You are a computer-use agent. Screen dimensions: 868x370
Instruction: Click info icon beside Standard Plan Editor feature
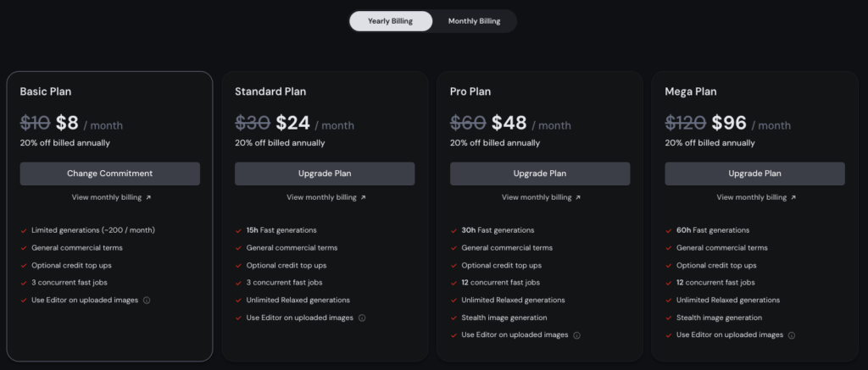coord(362,318)
